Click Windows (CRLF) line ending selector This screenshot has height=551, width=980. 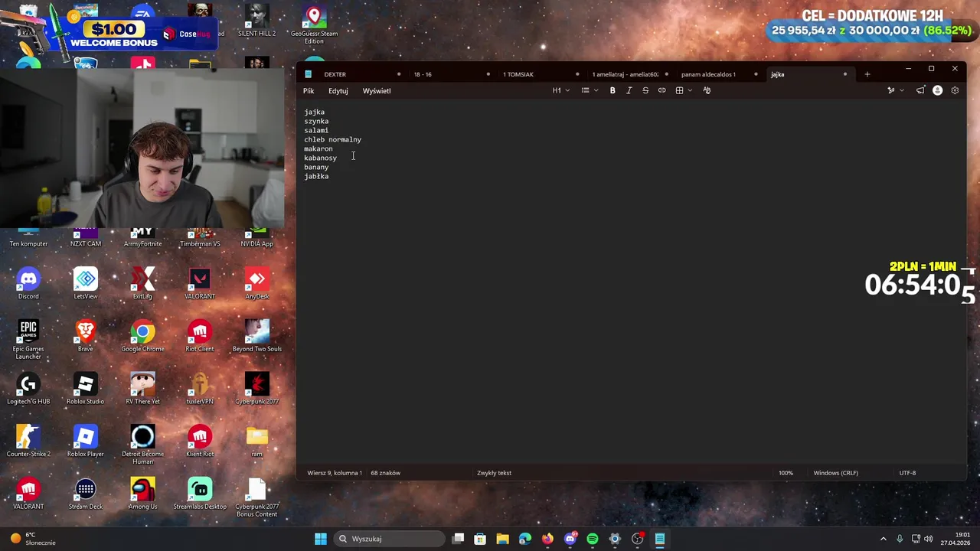835,473
